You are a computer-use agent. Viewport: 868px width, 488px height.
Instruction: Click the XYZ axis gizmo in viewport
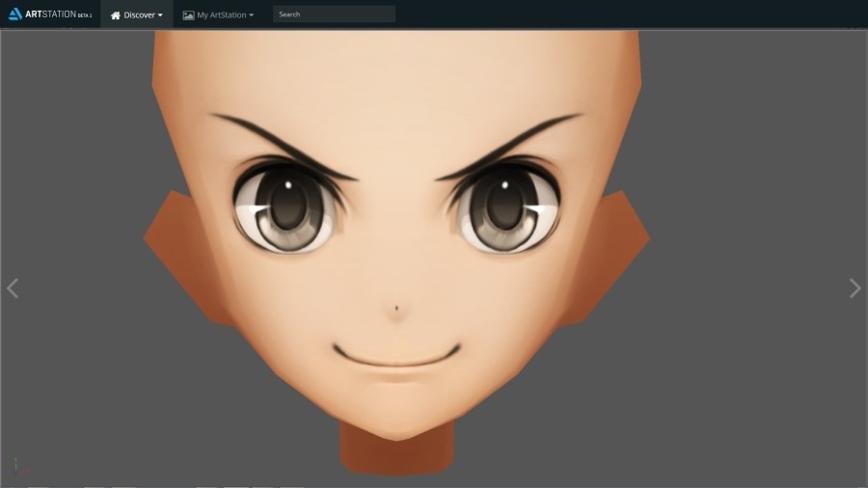pyautogui.click(x=20, y=468)
